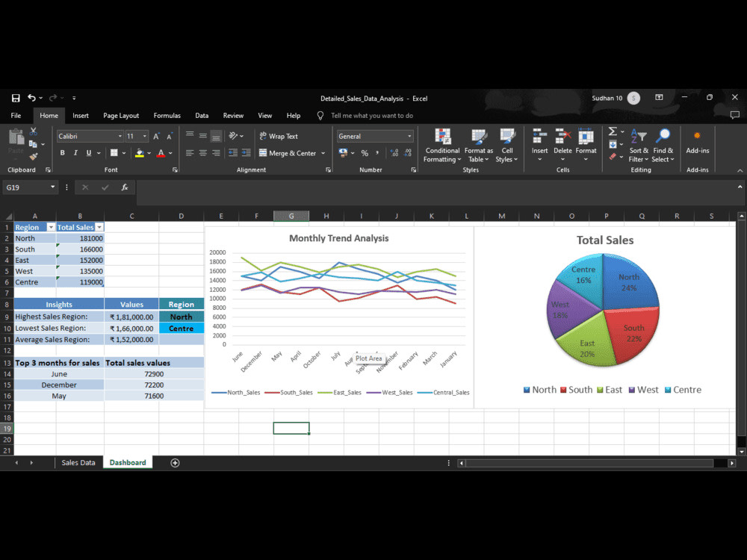Open the General number format dropdown

pos(409,136)
